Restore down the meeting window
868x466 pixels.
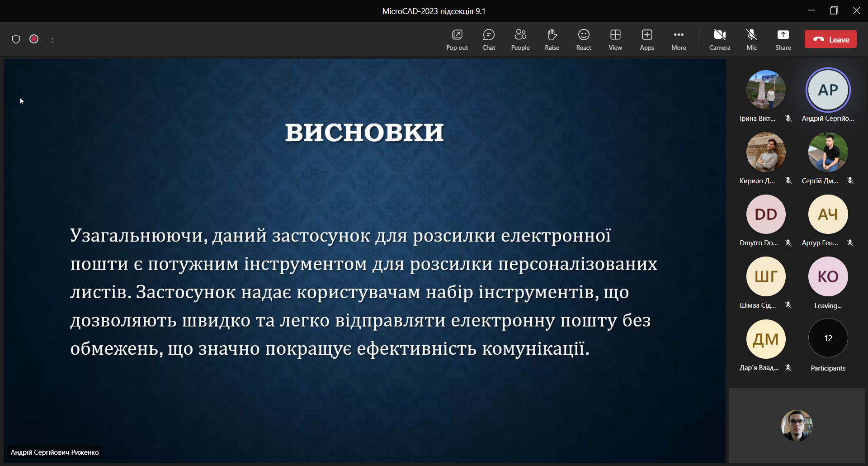click(834, 11)
